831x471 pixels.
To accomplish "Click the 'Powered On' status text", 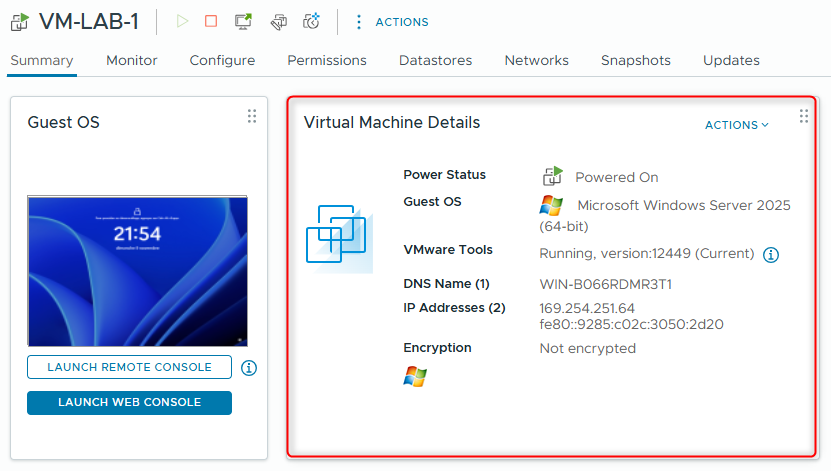I will point(617,177).
